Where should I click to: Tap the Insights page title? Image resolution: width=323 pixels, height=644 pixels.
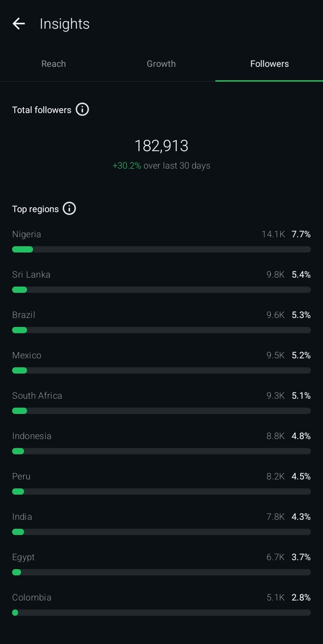click(x=65, y=24)
